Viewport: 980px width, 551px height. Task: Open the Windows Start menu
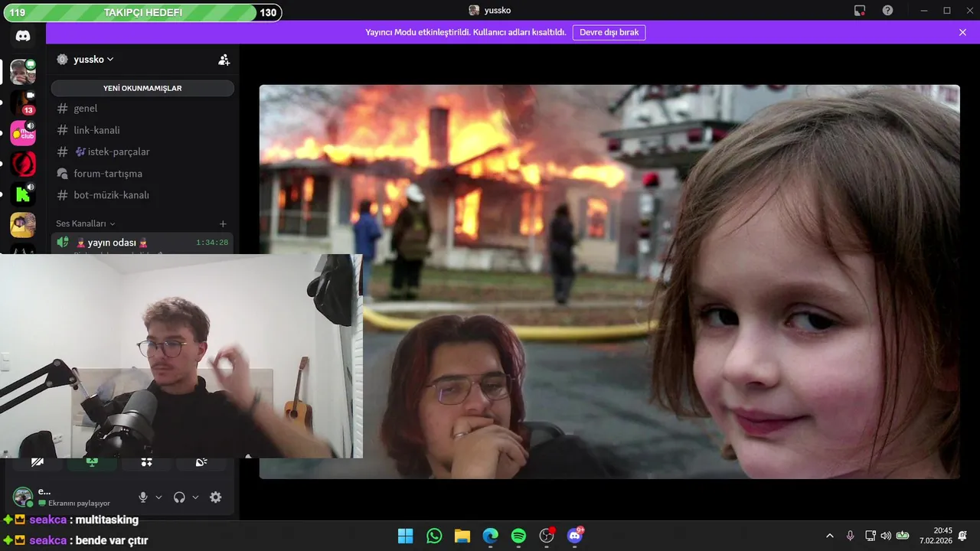point(405,536)
